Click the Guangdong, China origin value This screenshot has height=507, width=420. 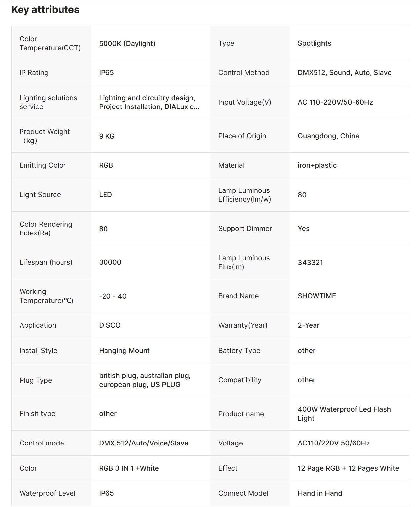pos(328,136)
